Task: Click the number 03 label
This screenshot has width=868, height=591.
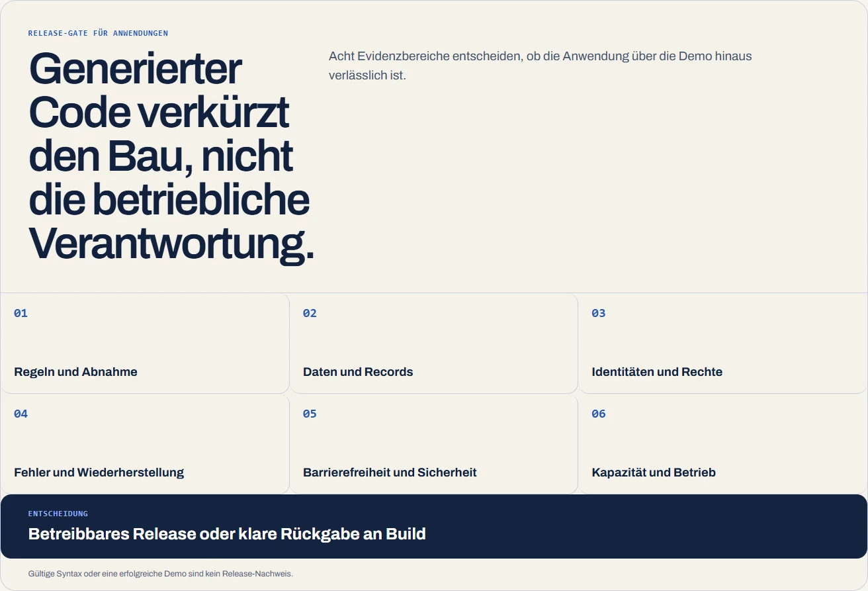Action: tap(598, 313)
